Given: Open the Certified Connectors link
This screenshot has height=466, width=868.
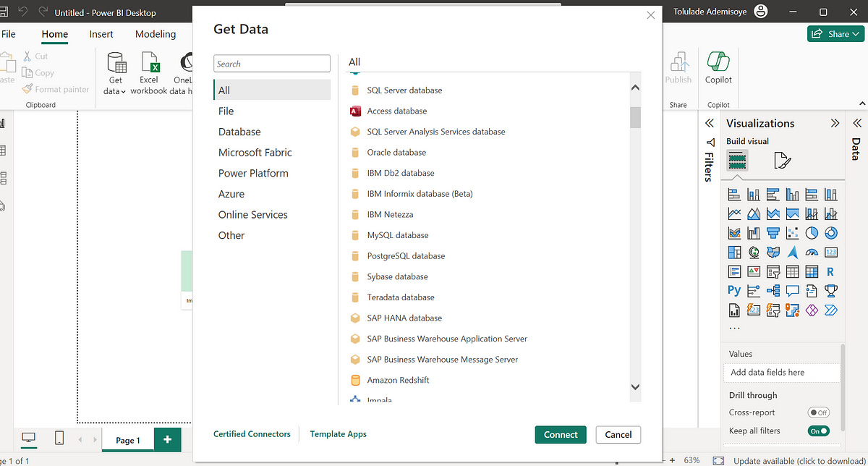Looking at the screenshot, I should click(252, 434).
